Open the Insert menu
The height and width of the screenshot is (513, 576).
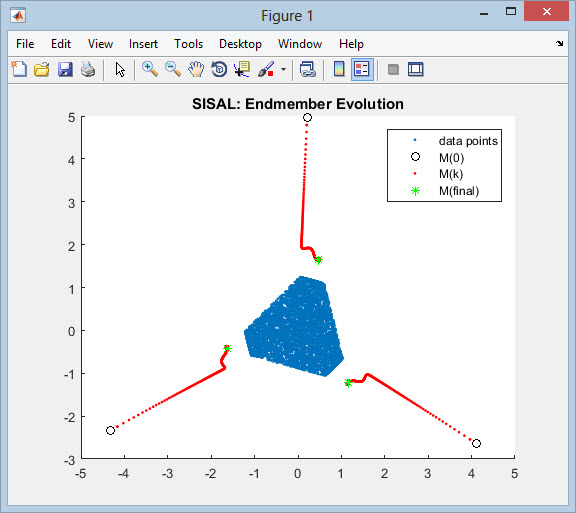pyautogui.click(x=143, y=44)
